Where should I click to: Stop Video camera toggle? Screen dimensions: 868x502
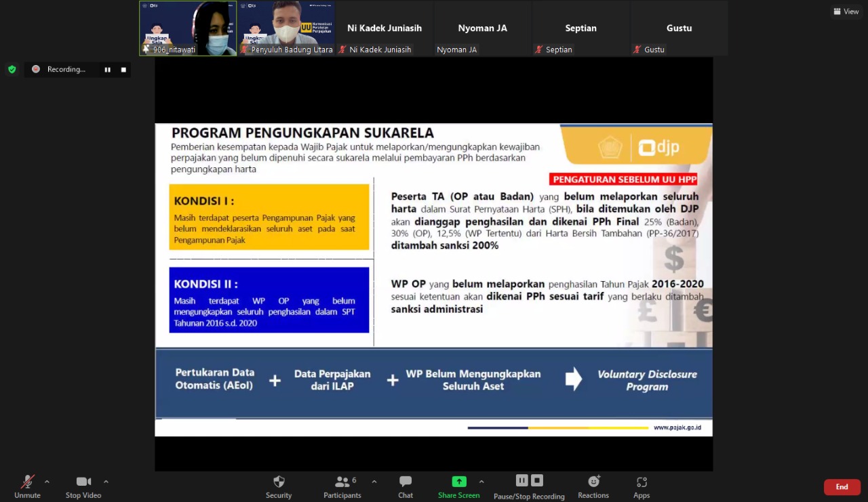point(83,482)
